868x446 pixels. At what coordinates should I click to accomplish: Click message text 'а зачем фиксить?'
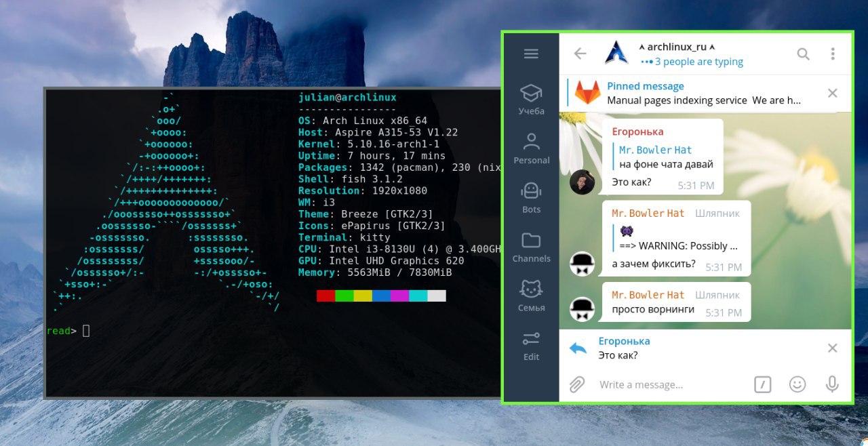(x=654, y=264)
